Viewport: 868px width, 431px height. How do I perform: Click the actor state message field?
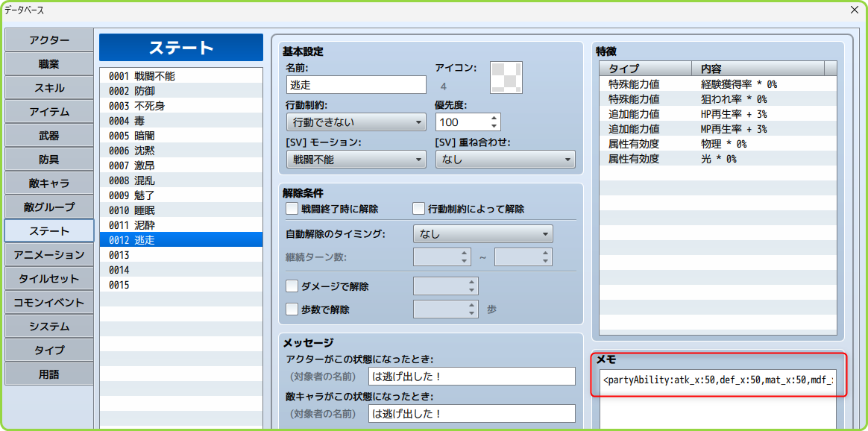471,377
